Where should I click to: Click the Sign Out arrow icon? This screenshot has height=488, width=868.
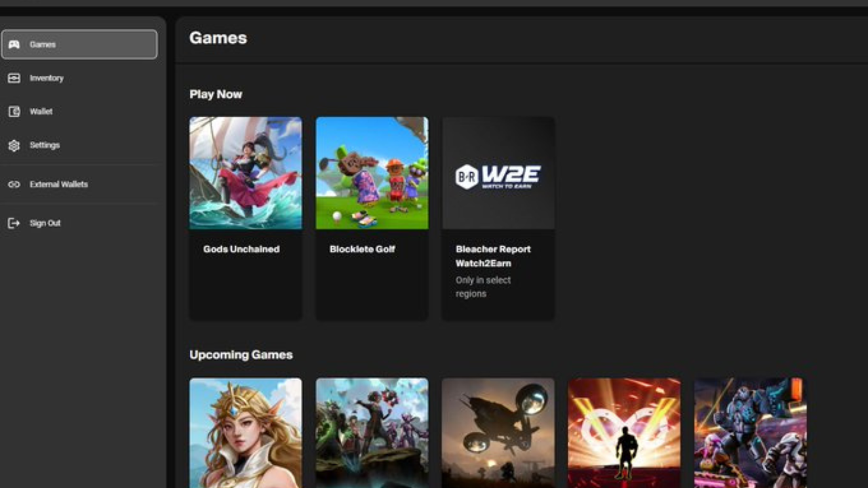coord(14,223)
